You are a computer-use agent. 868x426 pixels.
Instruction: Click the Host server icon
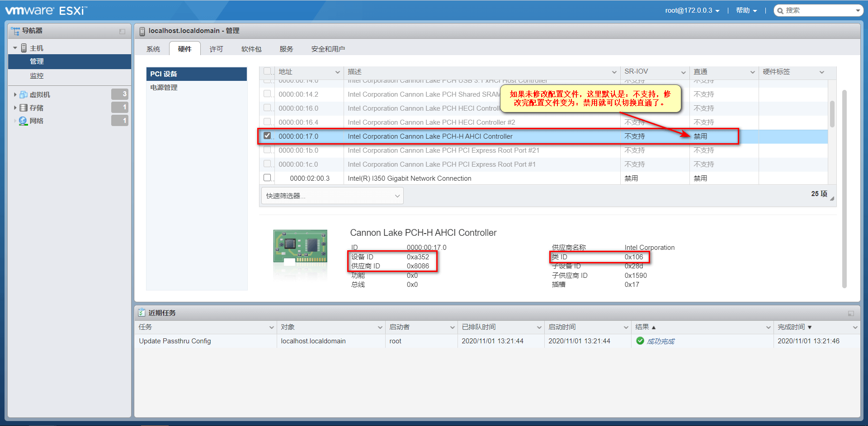[24, 48]
